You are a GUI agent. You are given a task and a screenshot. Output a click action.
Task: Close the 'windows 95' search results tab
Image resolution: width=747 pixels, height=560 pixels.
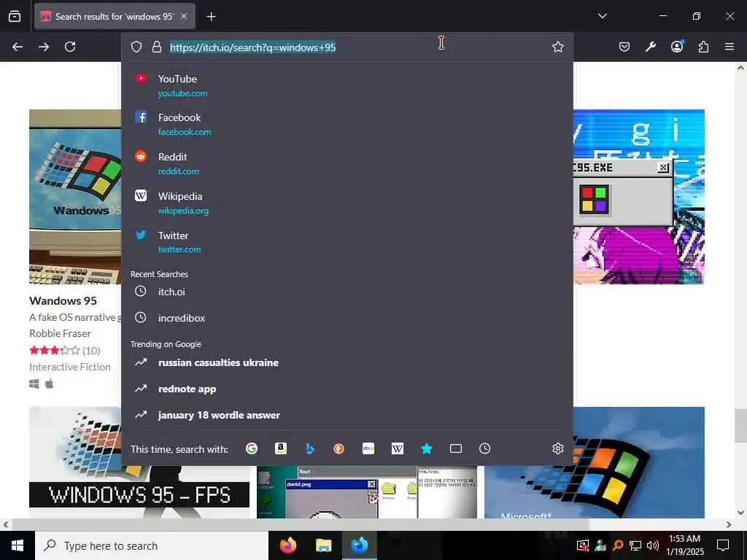184,16
